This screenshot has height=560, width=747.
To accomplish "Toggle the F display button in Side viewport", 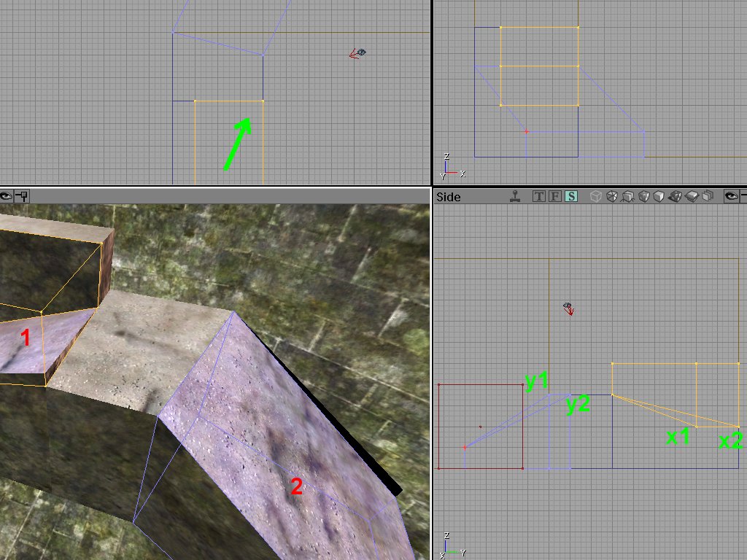I will coord(555,197).
